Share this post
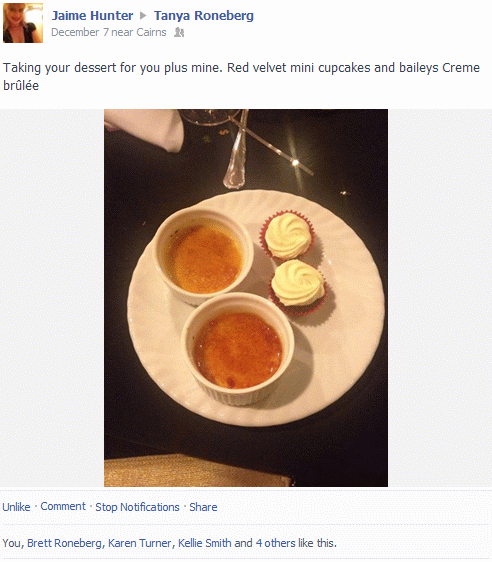Image resolution: width=492 pixels, height=562 pixels. [203, 507]
